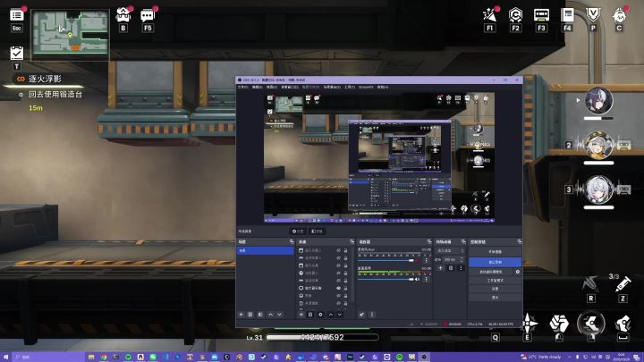644x362 pixels.
Task: Open the cassette icon labeled F3
Action: (x=541, y=15)
